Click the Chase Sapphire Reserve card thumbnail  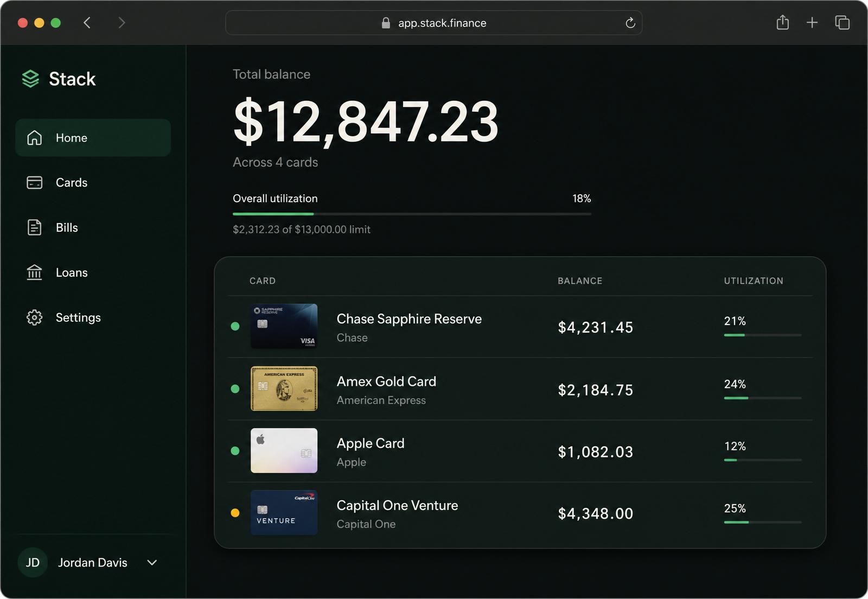pos(284,326)
